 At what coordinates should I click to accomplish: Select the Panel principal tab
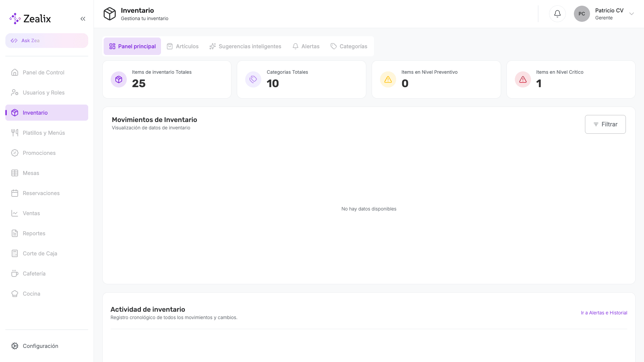[x=132, y=46]
